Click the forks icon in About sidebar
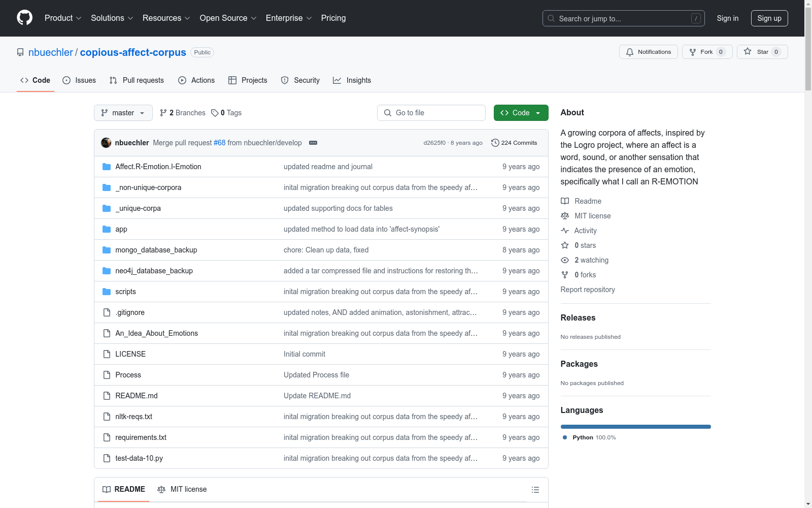The image size is (812, 508). pos(565,275)
